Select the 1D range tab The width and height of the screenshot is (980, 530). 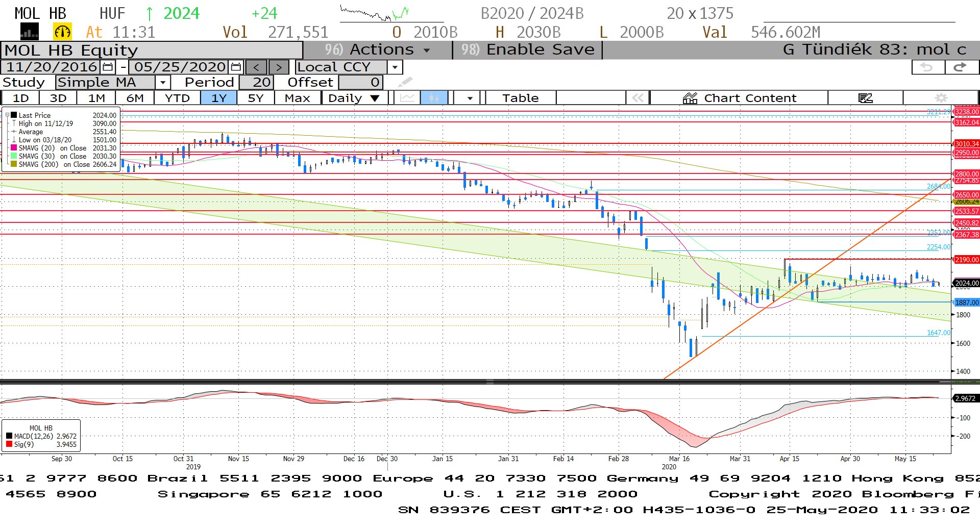(21, 98)
